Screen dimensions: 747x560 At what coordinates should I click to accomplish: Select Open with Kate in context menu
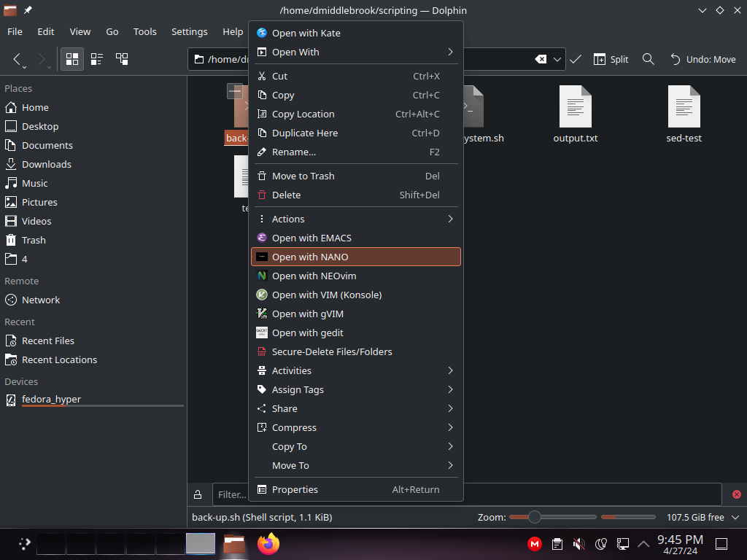[356, 33]
